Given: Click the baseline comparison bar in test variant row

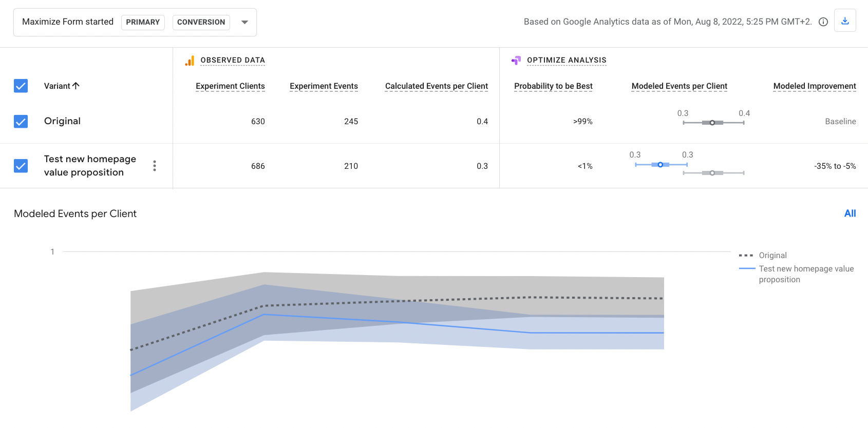Looking at the screenshot, I should 713,173.
